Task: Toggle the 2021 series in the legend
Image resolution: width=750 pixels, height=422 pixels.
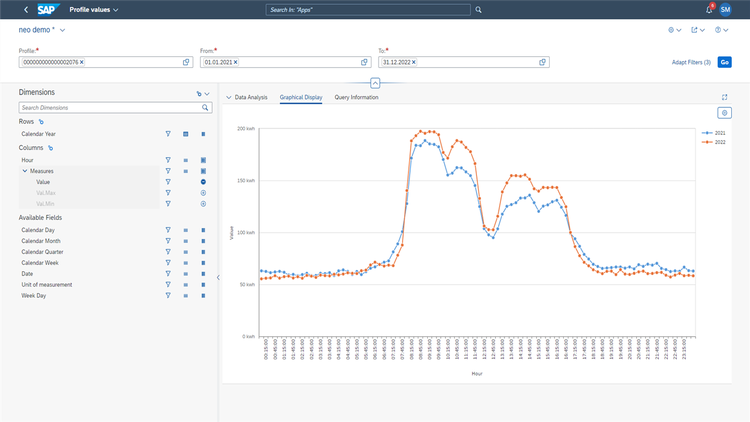Action: pos(714,133)
